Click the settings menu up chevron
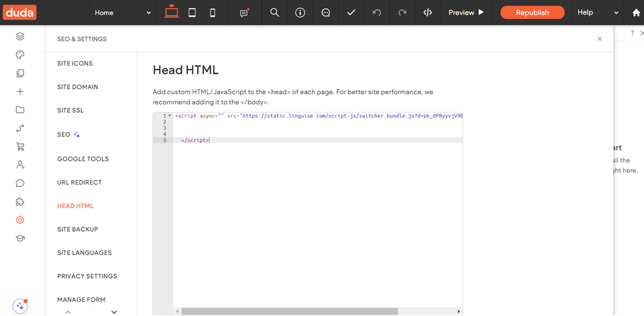 pyautogui.click(x=68, y=312)
